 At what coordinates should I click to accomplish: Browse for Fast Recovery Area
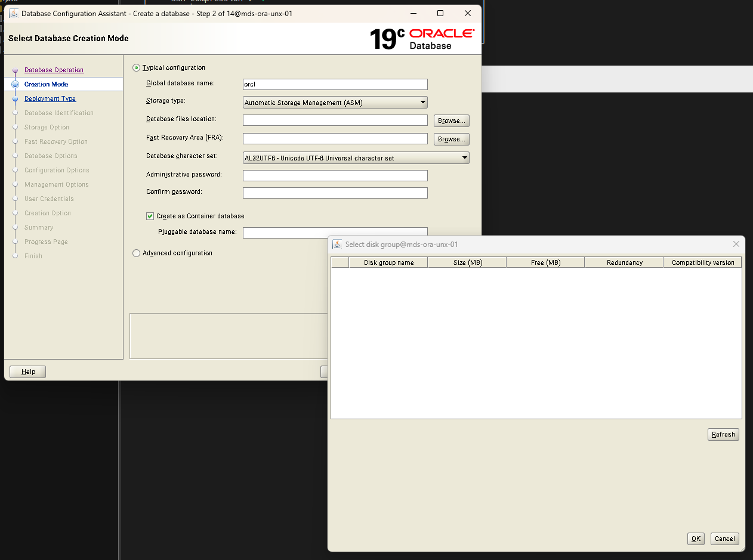(x=452, y=139)
